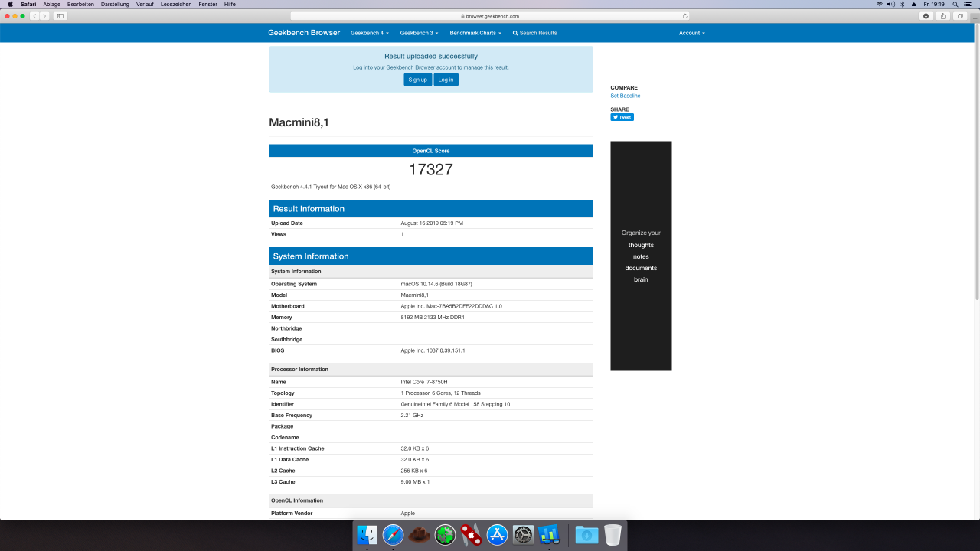Screen dimensions: 980x551
Task: Open the Ablage menu
Action: click(52, 4)
